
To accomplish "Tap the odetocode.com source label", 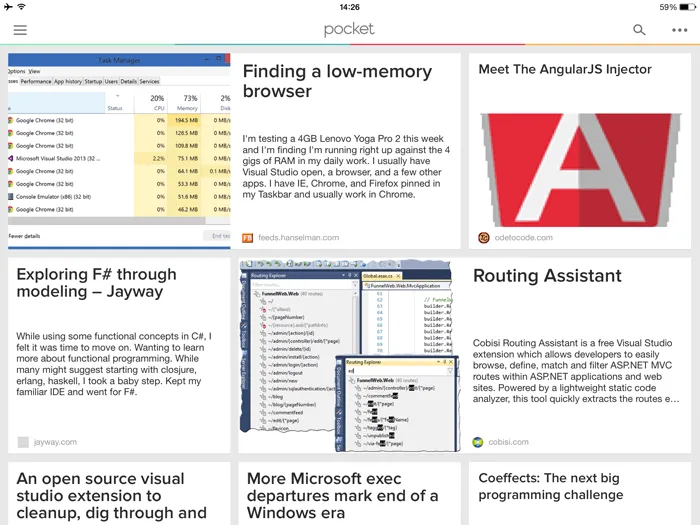I will click(522, 237).
